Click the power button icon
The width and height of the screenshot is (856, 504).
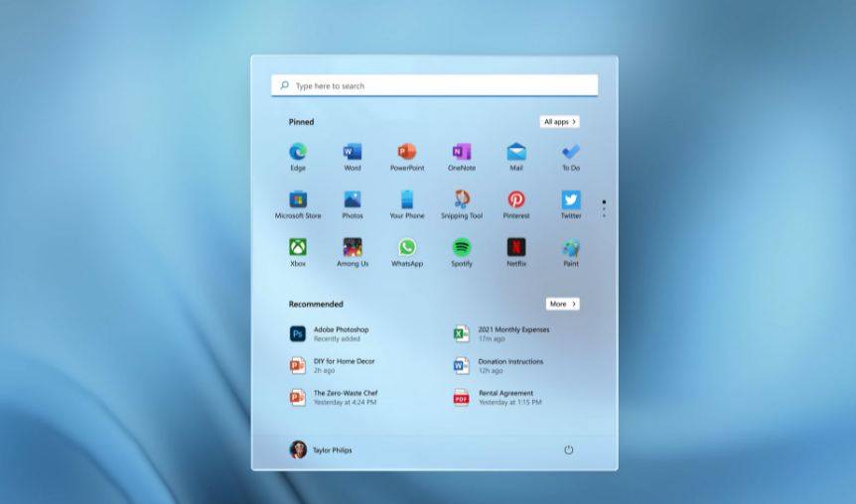pyautogui.click(x=568, y=450)
